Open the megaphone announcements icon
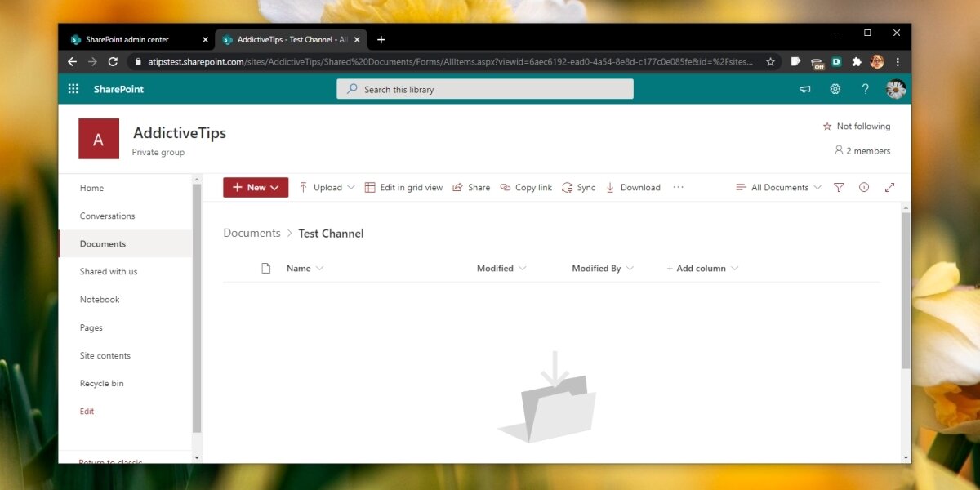Viewport: 980px width, 490px height. pyautogui.click(x=804, y=89)
